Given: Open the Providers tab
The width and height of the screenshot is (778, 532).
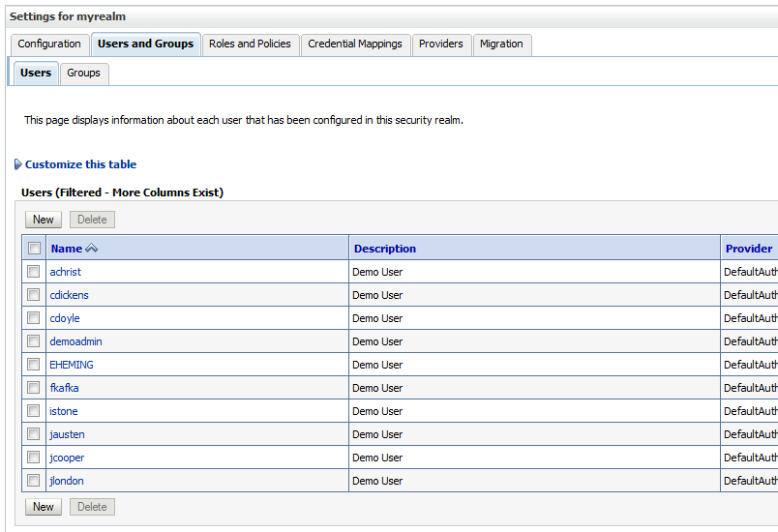Looking at the screenshot, I should click(x=441, y=44).
